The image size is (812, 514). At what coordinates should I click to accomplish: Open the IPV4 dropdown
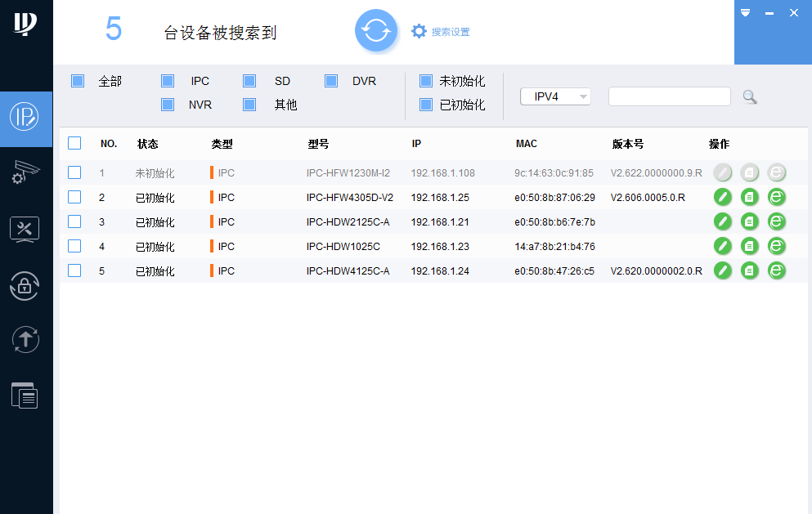tap(555, 96)
